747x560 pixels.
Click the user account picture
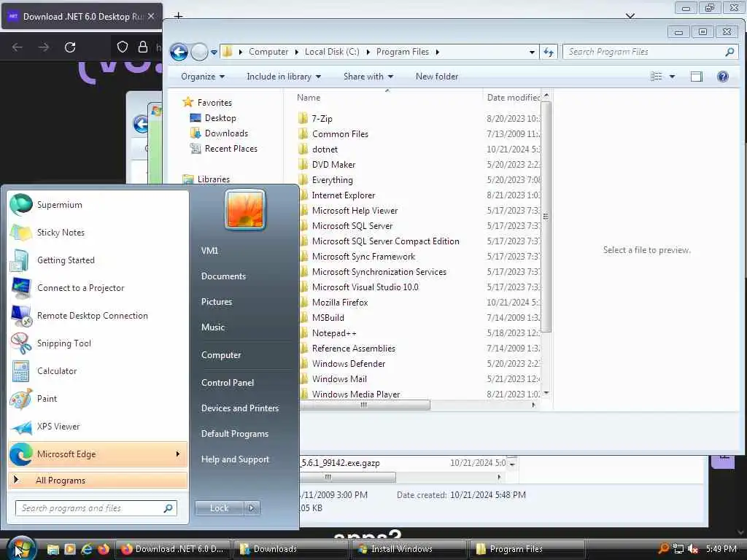(x=245, y=209)
